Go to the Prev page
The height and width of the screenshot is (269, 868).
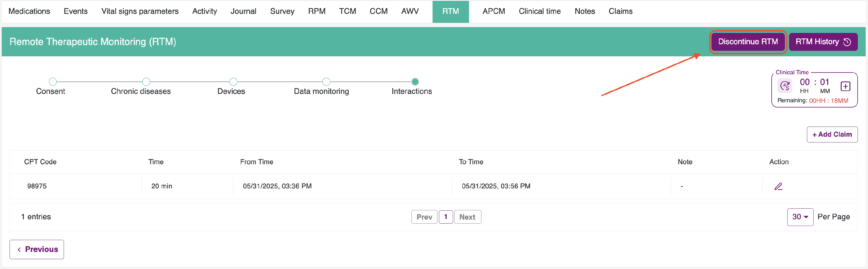tap(424, 217)
